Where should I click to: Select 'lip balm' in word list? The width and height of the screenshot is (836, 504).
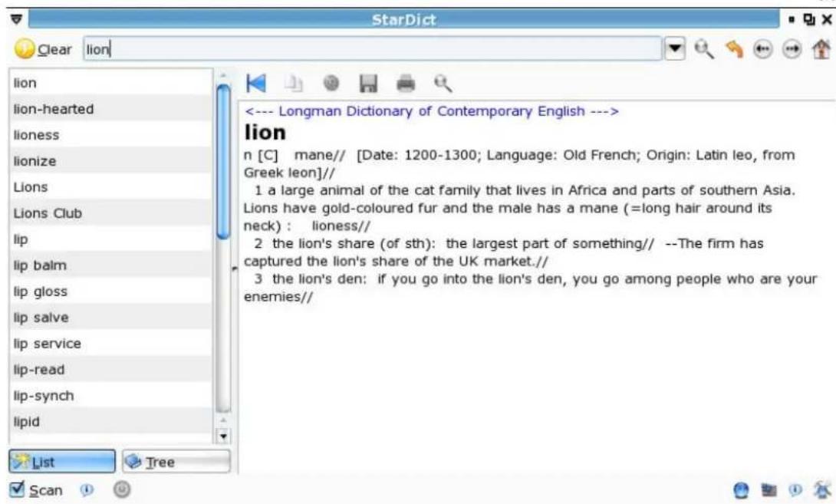tap(110, 265)
